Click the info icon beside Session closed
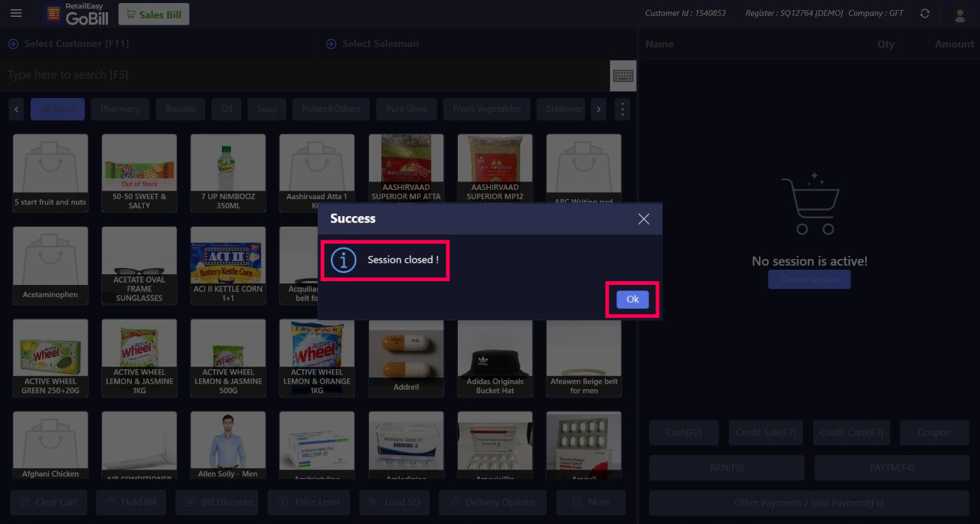This screenshot has width=980, height=524. pos(343,260)
